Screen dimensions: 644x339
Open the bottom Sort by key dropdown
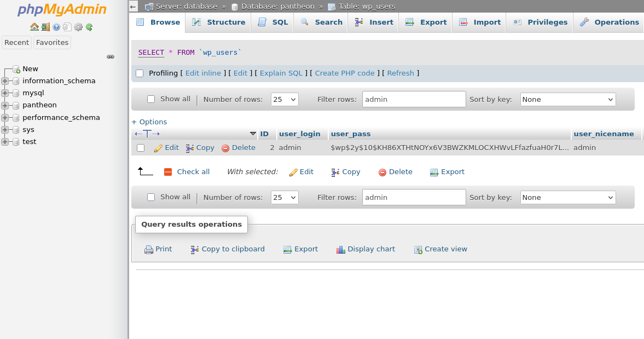click(568, 198)
